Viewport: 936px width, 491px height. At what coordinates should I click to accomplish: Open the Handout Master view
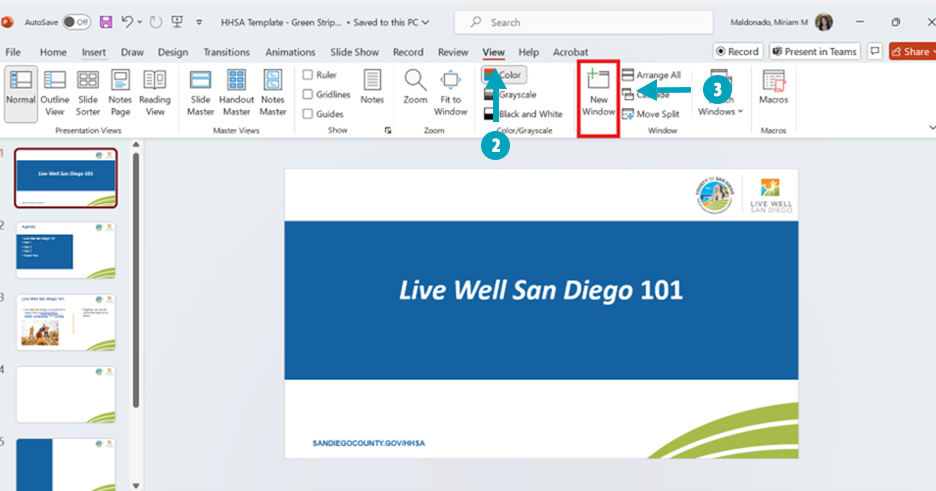(236, 94)
